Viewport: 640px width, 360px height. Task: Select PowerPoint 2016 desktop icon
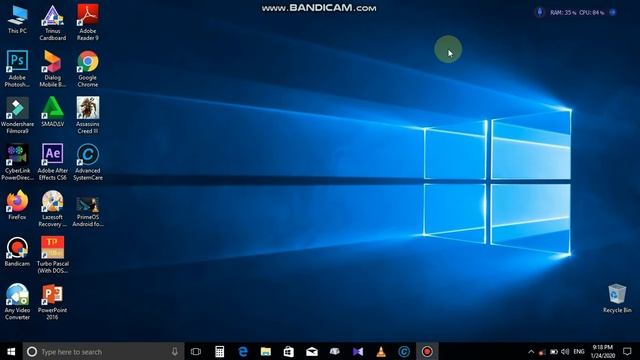(53, 301)
